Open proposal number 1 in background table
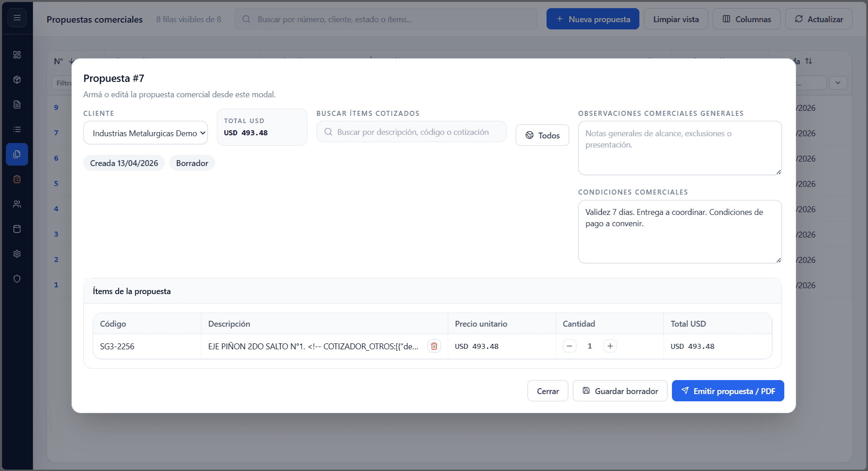 coord(56,285)
